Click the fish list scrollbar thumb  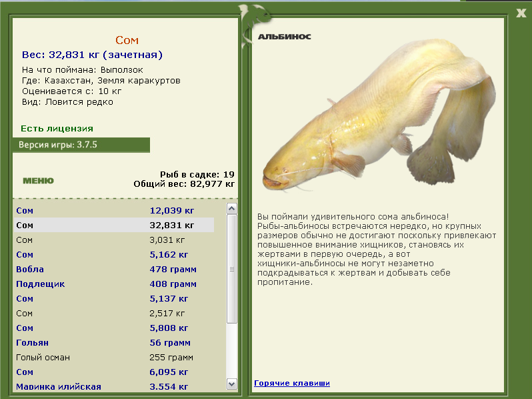click(232, 269)
